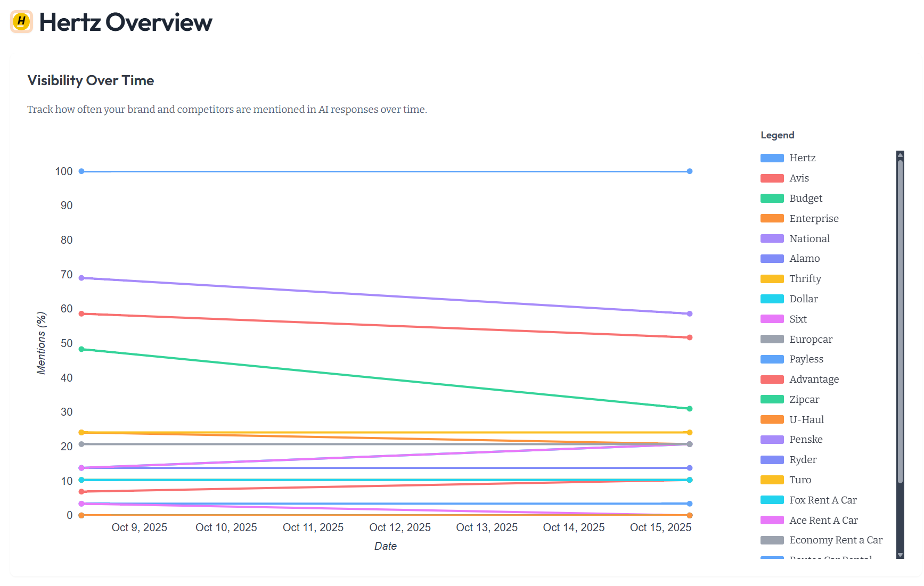The height and width of the screenshot is (586, 924).
Task: Toggle Budget legend entry
Action: [x=805, y=199]
